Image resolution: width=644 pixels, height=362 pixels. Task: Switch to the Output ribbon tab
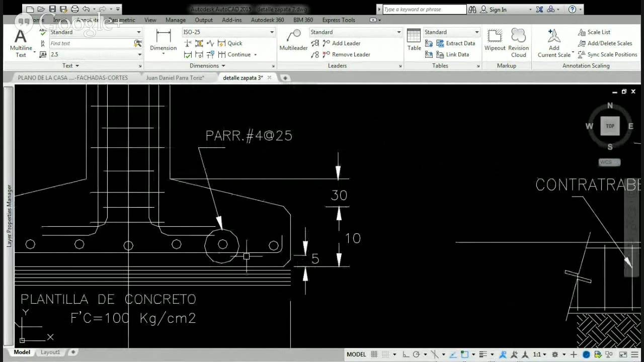[204, 20]
